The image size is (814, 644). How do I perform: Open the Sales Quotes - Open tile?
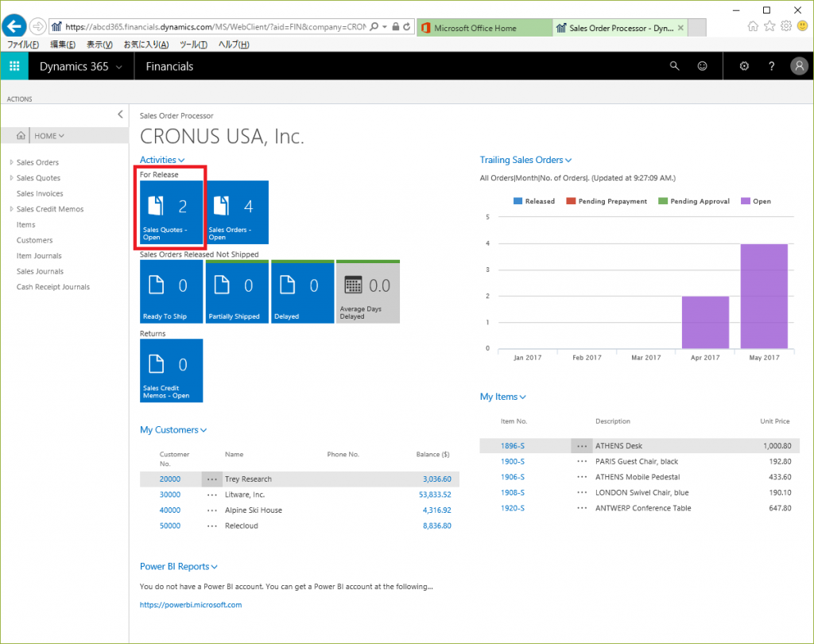point(172,212)
